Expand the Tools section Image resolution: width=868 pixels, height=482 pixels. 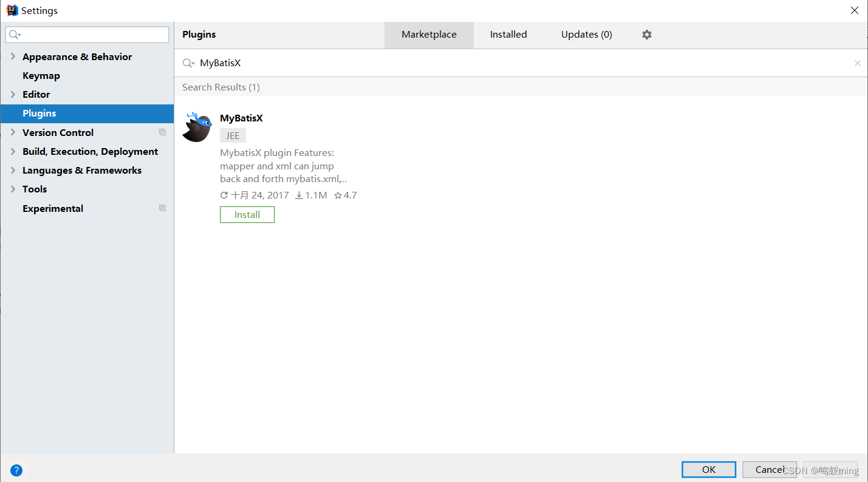coord(13,189)
